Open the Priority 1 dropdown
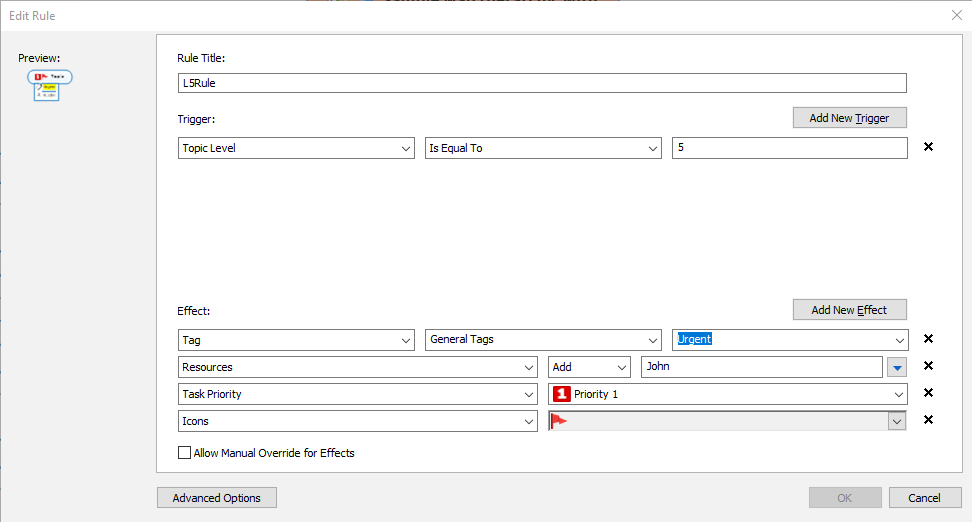 728,394
